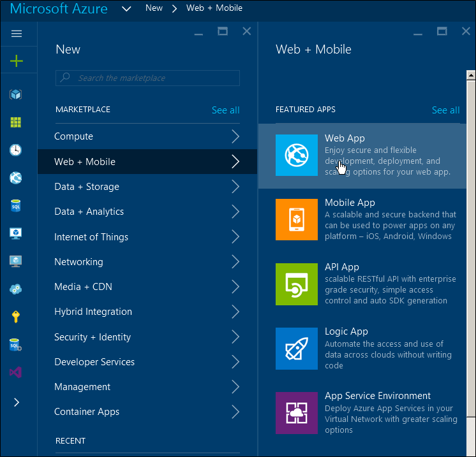
Task: Open Subscriptions key icon in sidebar
Action: (x=16, y=317)
